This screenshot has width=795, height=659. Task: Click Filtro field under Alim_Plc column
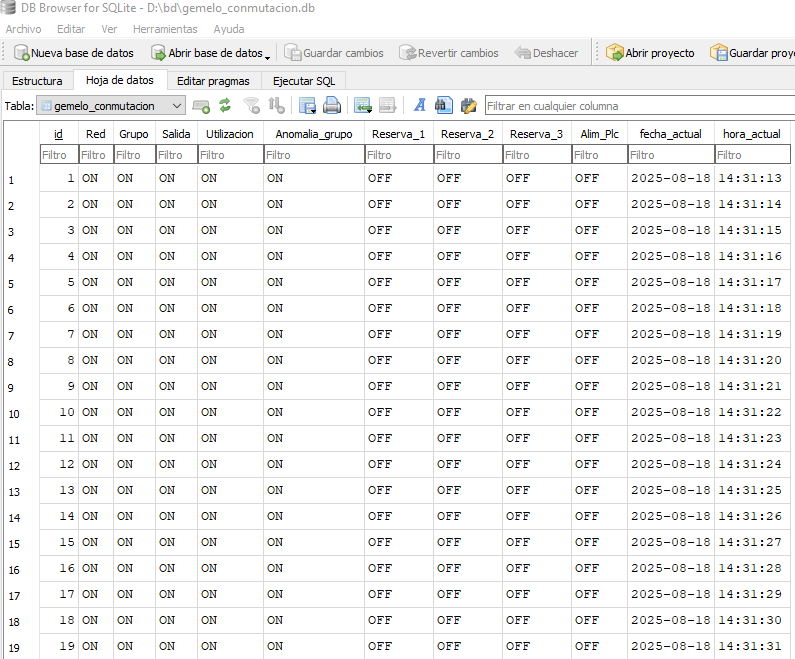tap(599, 155)
